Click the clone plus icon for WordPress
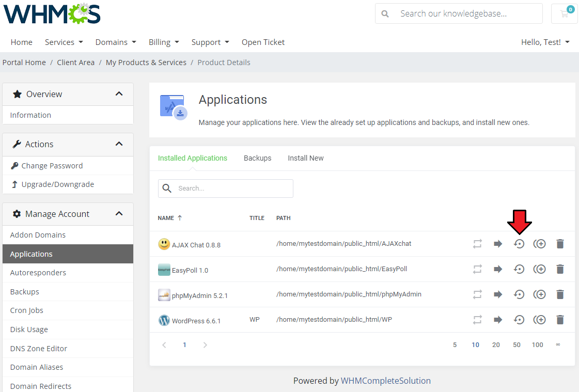Screen dimensions: 579x392 [x=540, y=320]
